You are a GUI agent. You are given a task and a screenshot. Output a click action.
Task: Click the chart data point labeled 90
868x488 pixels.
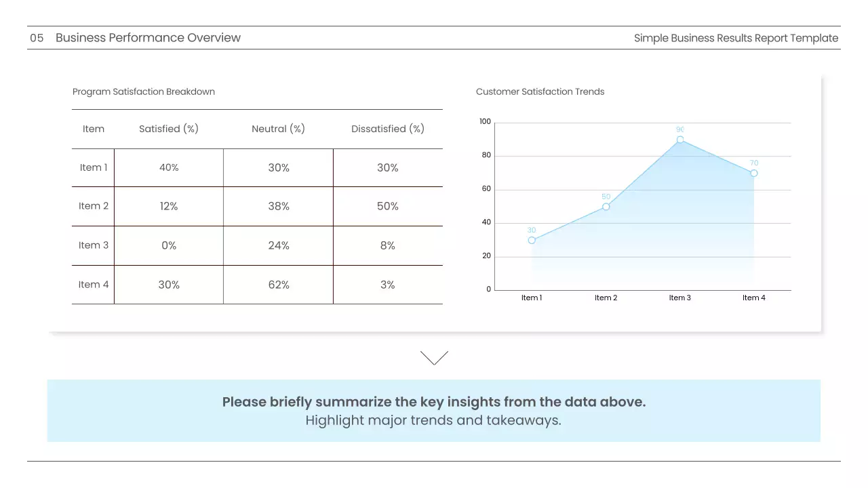click(x=680, y=140)
